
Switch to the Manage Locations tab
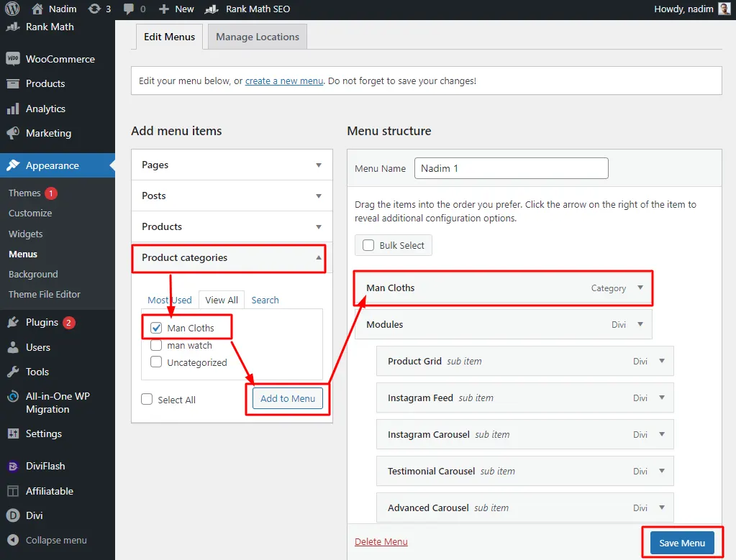tap(256, 36)
